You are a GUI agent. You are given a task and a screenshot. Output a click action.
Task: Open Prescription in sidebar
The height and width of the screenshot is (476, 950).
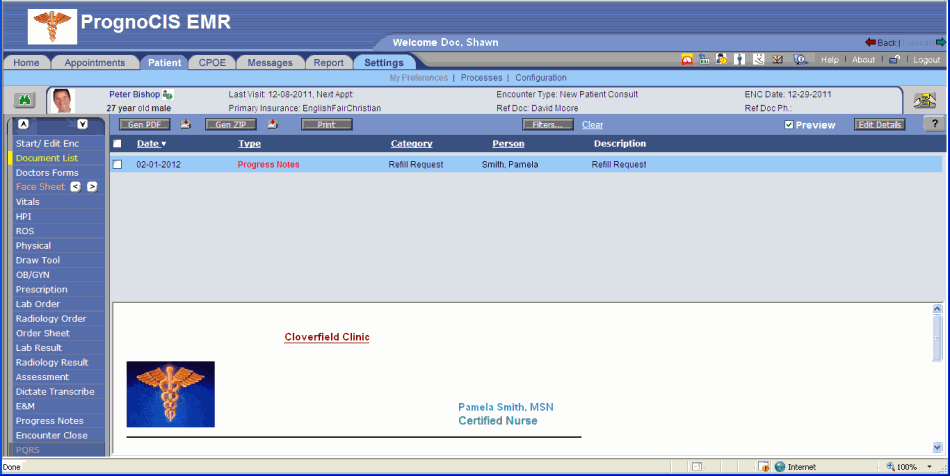[x=58, y=289]
